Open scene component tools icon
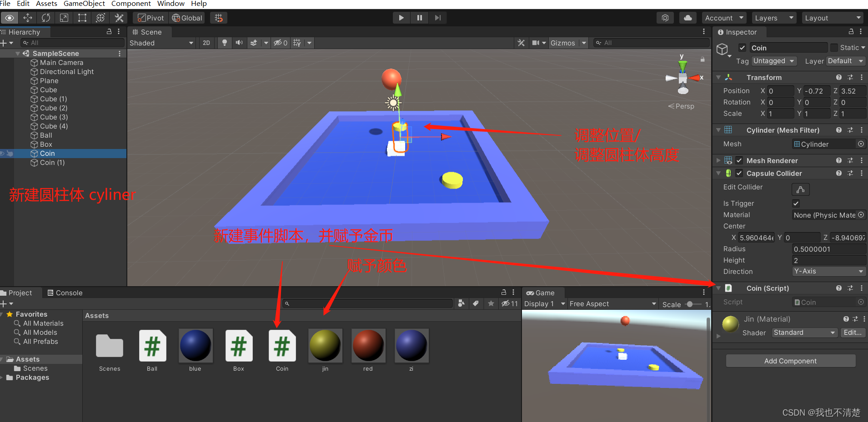 (x=521, y=43)
